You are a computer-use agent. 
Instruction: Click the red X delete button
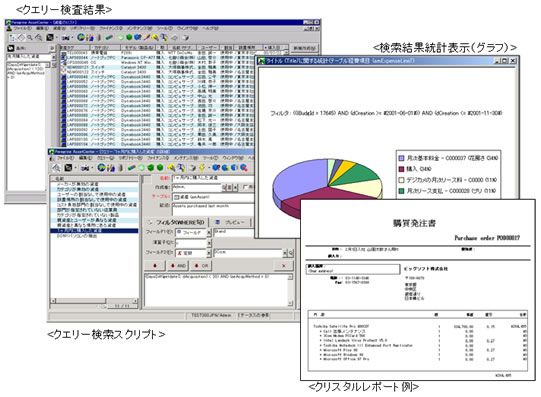284,266
